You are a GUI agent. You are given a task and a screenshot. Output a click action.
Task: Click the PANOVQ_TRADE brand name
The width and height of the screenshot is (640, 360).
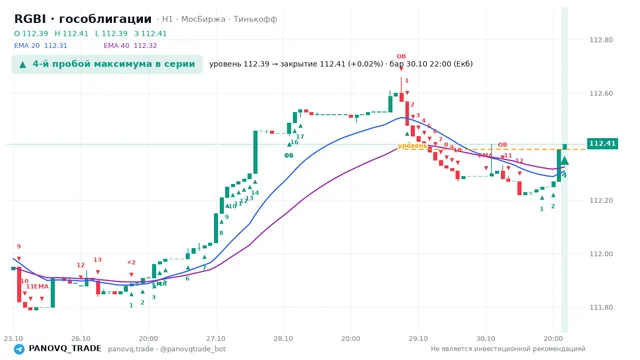click(x=64, y=349)
